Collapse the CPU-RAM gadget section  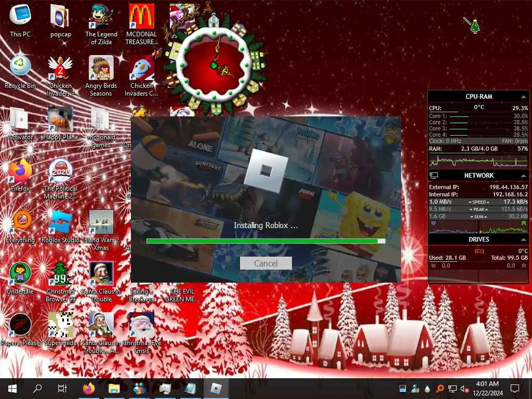(x=524, y=97)
